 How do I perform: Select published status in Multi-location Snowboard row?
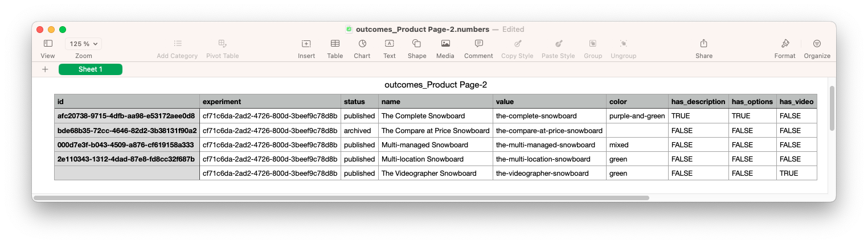[360, 159]
